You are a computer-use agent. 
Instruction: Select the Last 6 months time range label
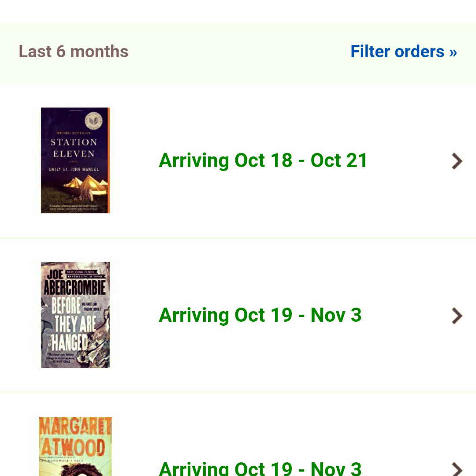click(73, 52)
